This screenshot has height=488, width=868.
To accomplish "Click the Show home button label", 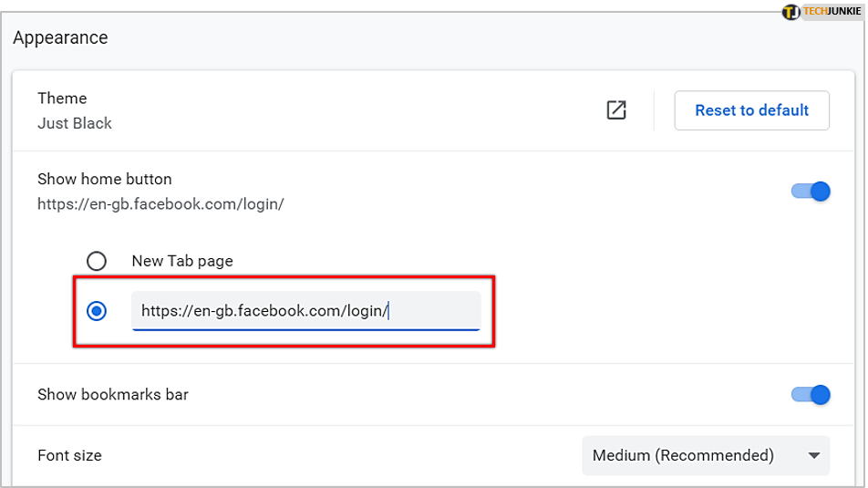I will [105, 179].
